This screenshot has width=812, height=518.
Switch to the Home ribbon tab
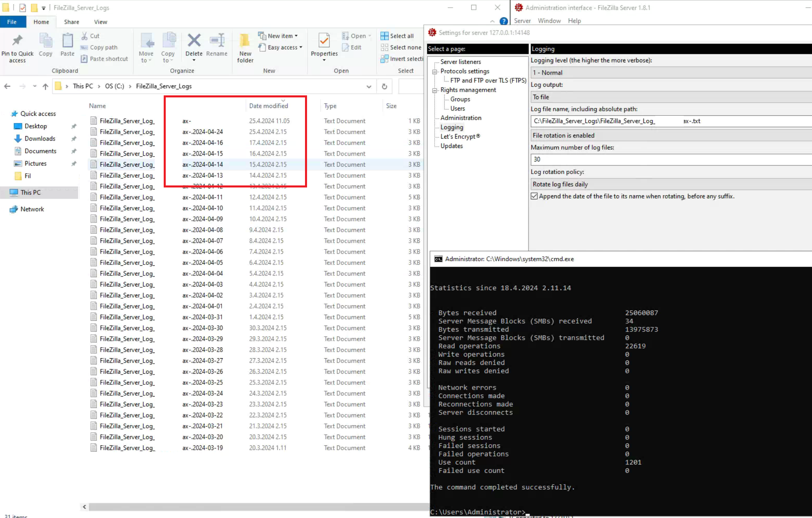[x=41, y=22]
